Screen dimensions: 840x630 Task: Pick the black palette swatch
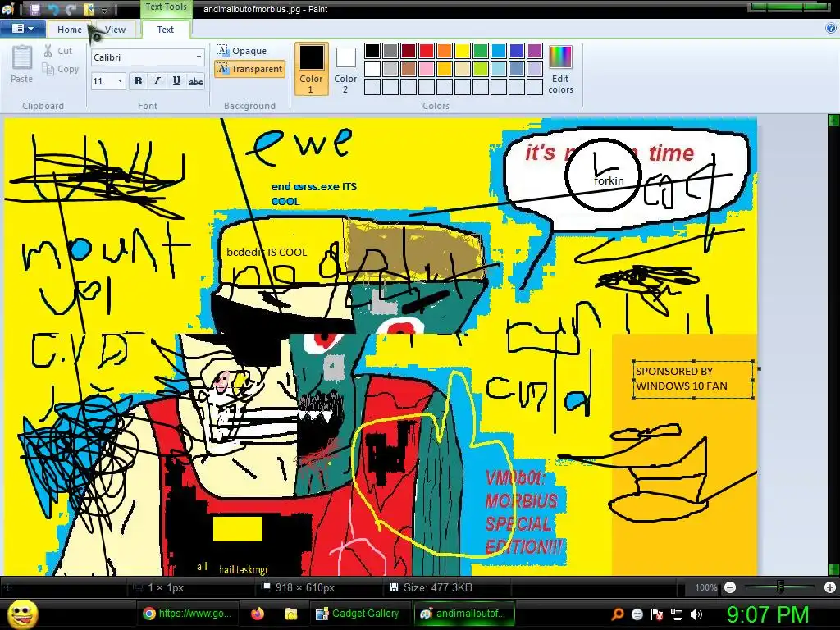click(x=372, y=51)
